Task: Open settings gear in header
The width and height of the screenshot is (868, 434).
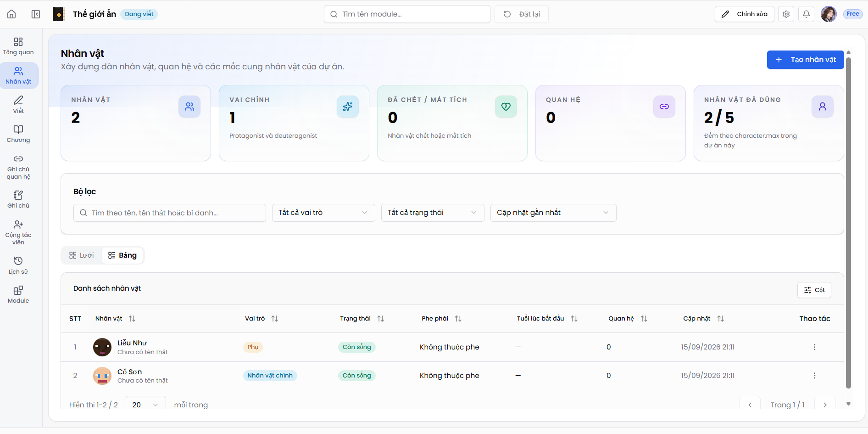Action: 786,14
